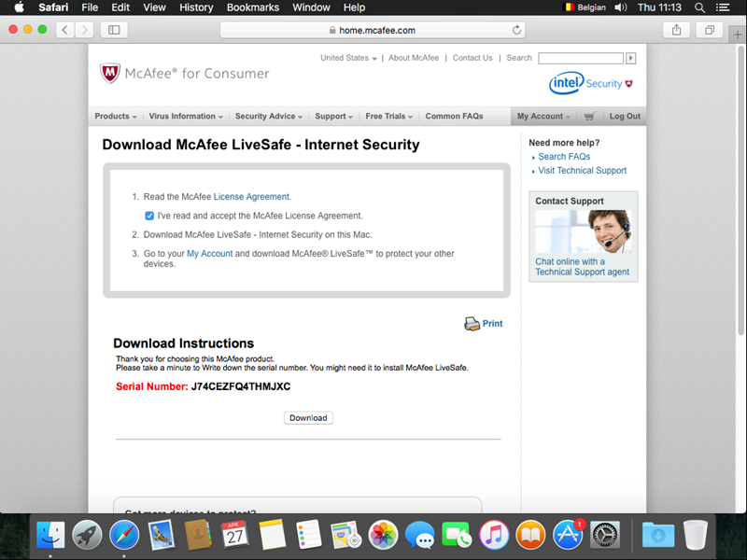Image resolution: width=747 pixels, height=560 pixels.
Task: Reload the page with the refresh icon
Action: pyautogui.click(x=516, y=30)
